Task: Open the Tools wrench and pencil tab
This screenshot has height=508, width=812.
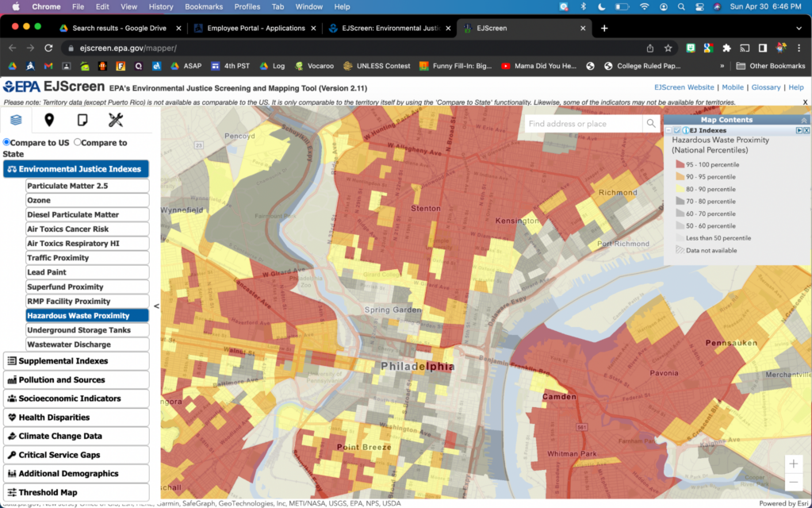Action: pyautogui.click(x=116, y=121)
